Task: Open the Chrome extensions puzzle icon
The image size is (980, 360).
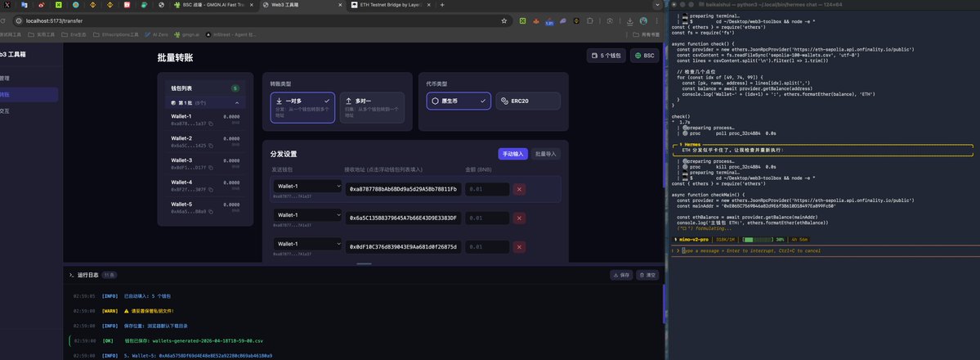Action: point(591,20)
